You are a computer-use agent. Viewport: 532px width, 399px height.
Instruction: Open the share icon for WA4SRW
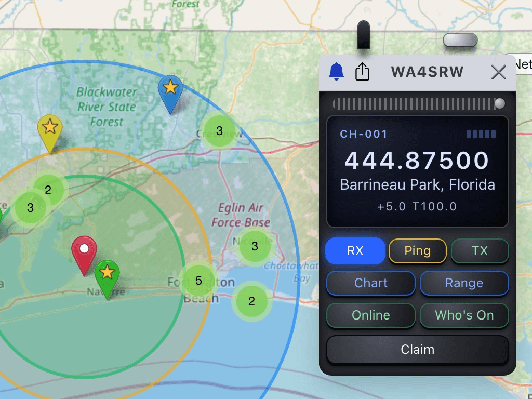point(362,72)
